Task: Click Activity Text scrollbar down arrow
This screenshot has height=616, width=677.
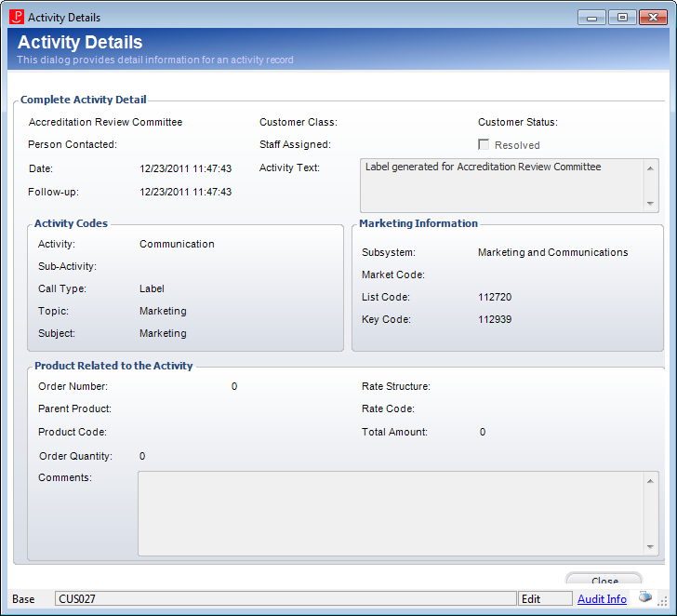Action: click(x=650, y=204)
